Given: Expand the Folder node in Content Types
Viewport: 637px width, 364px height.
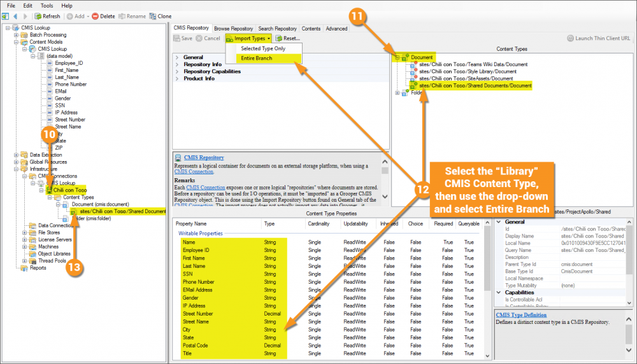Looking at the screenshot, I should coord(397,93).
